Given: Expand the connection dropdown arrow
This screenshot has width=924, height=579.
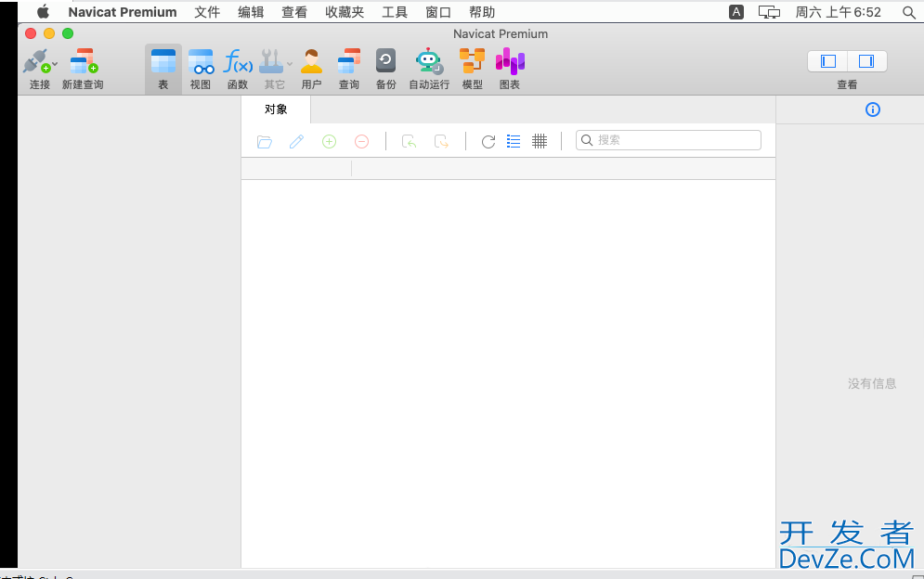Looking at the screenshot, I should (55, 63).
